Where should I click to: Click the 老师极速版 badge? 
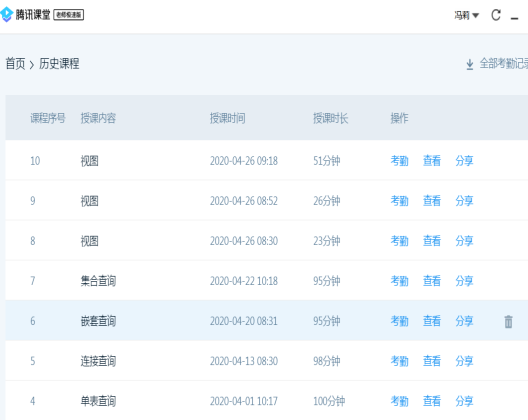(x=69, y=15)
